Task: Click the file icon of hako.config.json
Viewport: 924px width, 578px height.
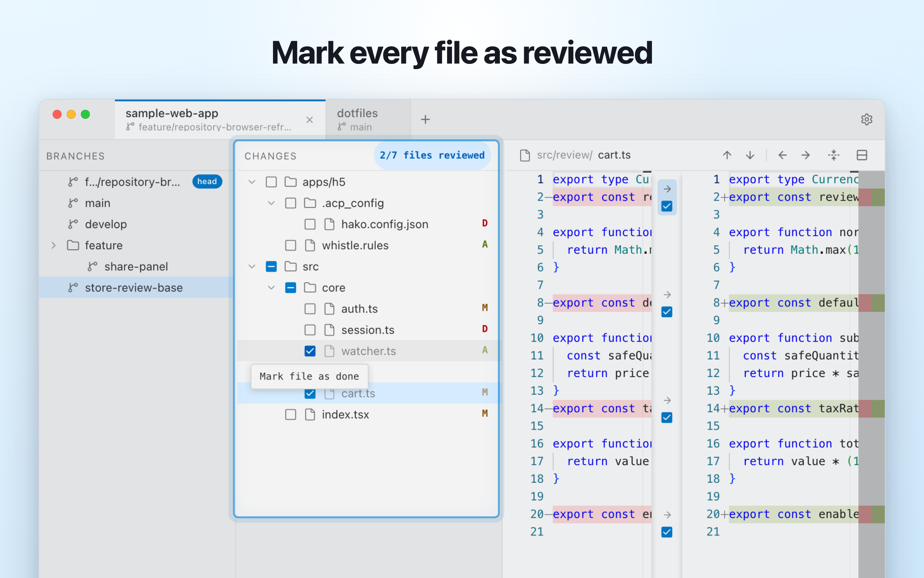Action: pos(329,224)
